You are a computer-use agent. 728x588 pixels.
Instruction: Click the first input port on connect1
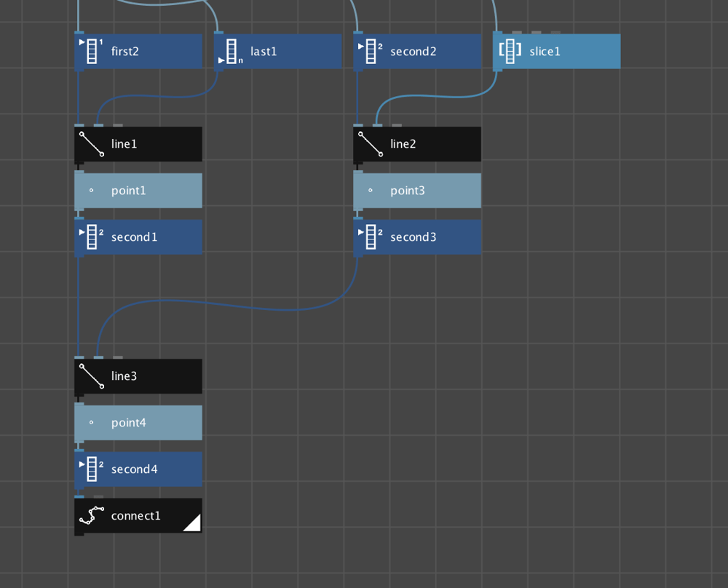(x=79, y=496)
